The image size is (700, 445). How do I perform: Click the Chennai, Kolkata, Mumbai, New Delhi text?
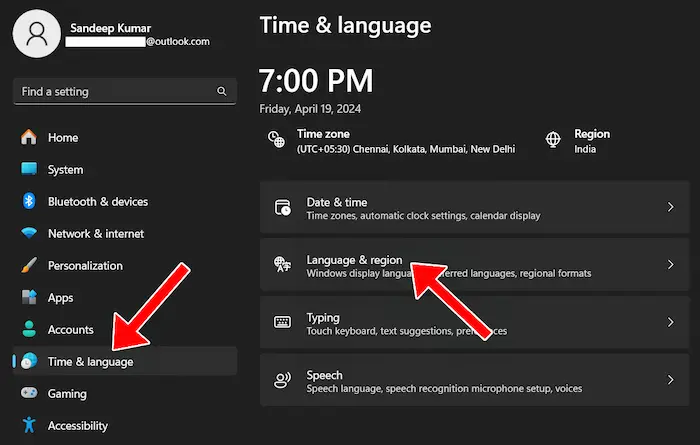434,149
